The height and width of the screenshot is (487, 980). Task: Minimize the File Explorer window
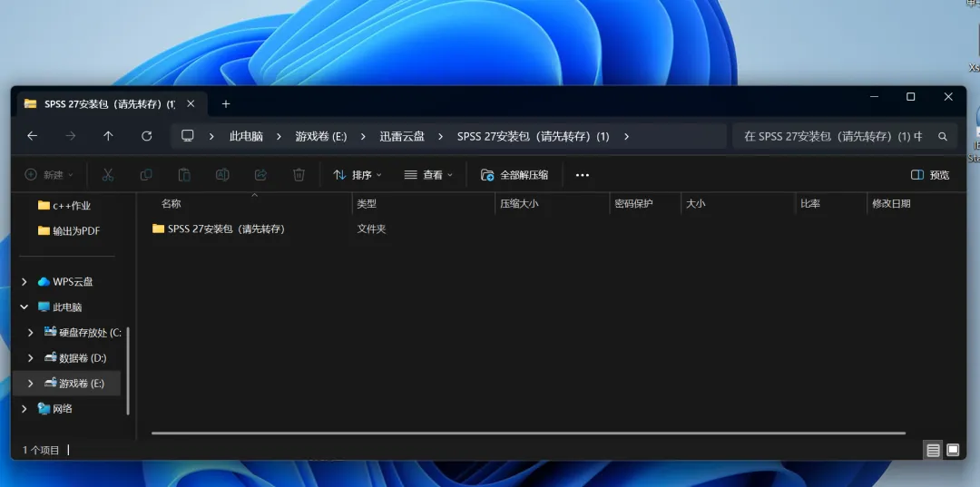point(875,97)
